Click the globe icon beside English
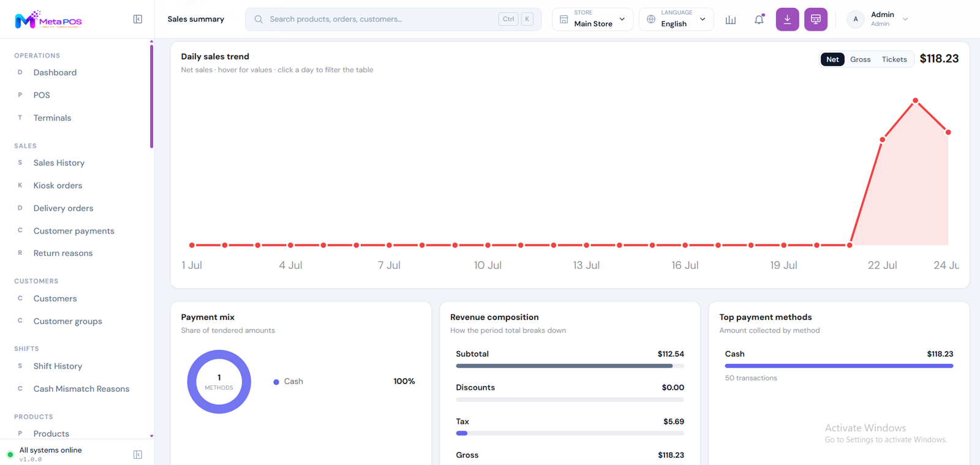Viewport: 980px width, 465px height. tap(651, 20)
